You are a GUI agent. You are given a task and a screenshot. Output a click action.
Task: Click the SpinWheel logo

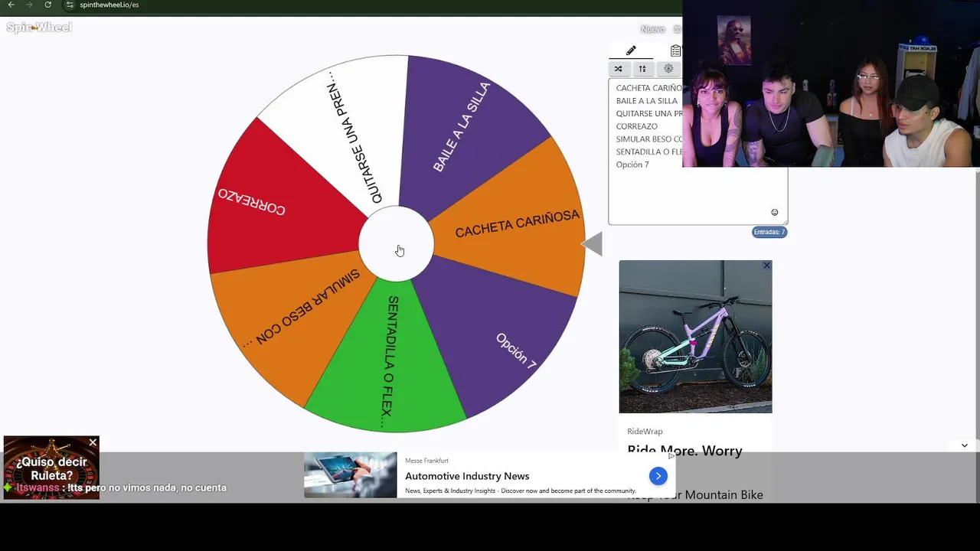click(x=39, y=28)
